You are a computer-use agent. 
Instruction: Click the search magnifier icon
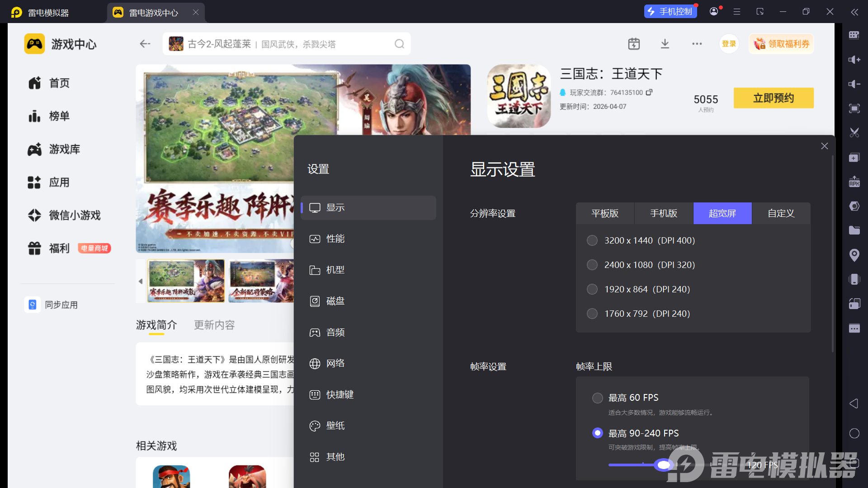[399, 44]
